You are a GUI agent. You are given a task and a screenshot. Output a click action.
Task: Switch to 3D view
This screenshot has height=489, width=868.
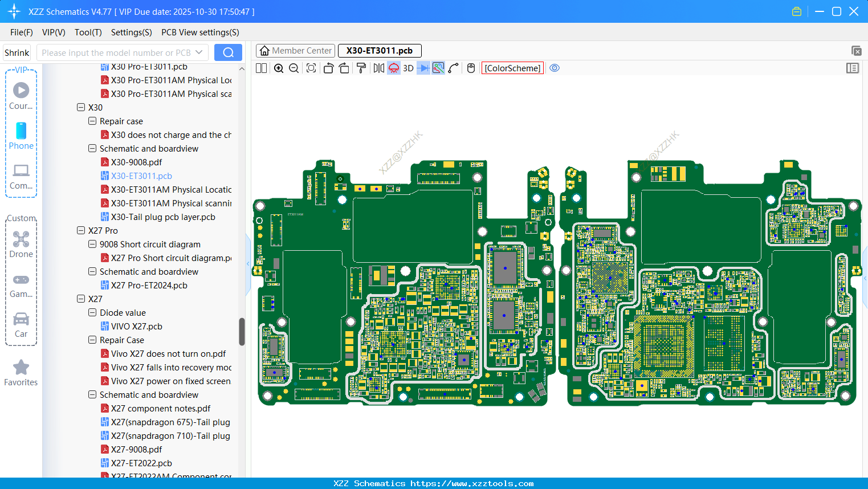(408, 68)
